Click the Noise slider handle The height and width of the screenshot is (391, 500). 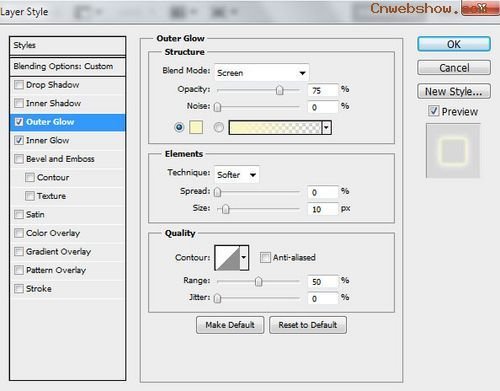pos(217,107)
